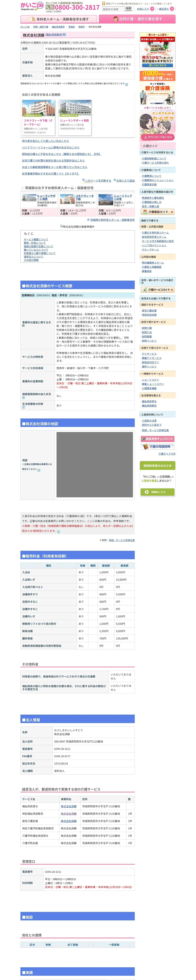Screen dimensions: 196x980
Task: Click 介護費用のシミュレーション sidebar link
Action: [x=158, y=180]
